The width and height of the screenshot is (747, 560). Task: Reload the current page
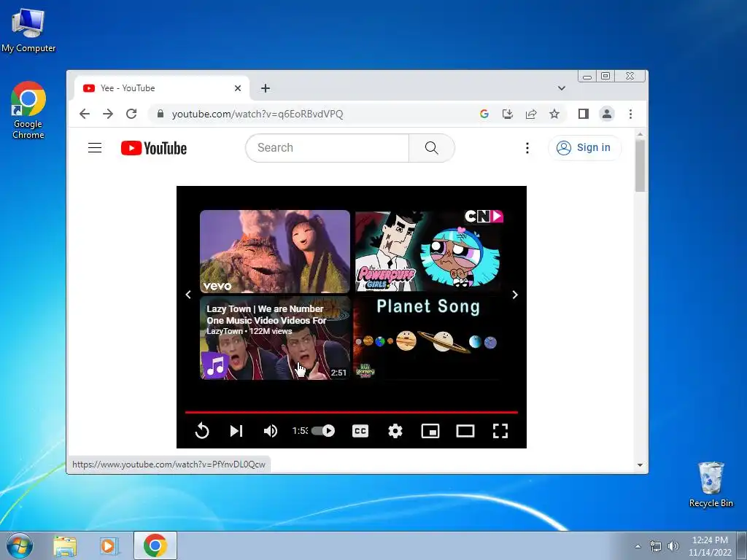click(131, 114)
